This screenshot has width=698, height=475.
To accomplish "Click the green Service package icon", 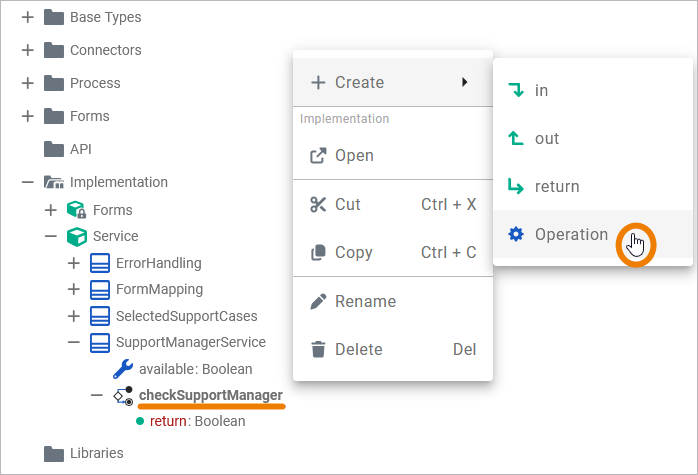I will tap(77, 237).
